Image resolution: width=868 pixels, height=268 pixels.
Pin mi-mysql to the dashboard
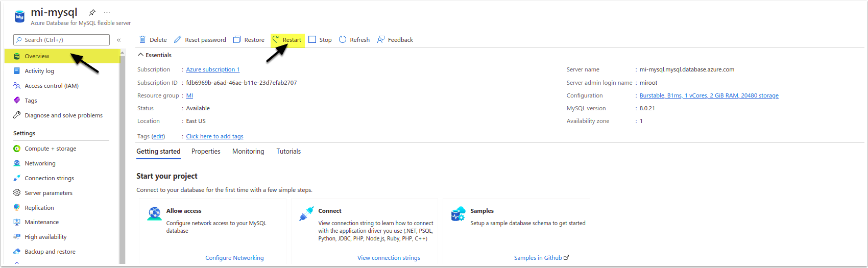point(92,12)
